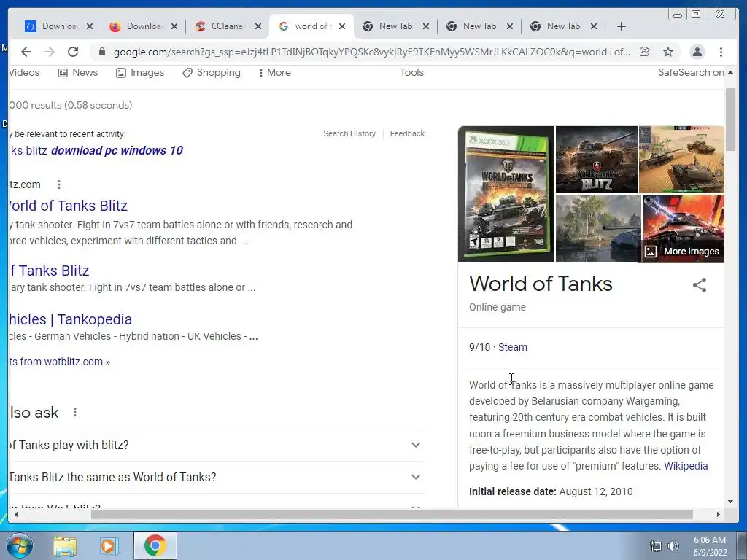
Task: Click the vertical scrollbar thumb
Action: [730, 119]
